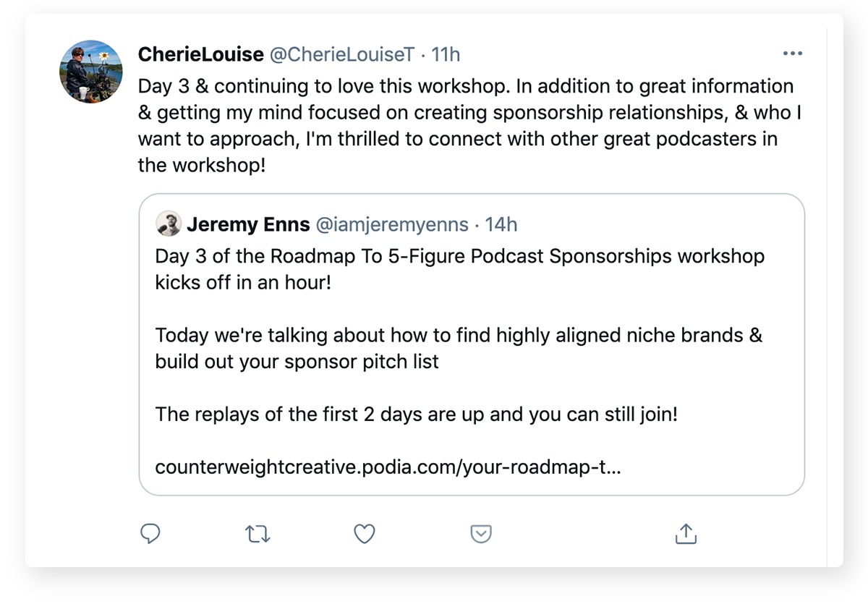Screen dimensions: 868x604
Task: Open the counterweightcreative.podia.com link
Action: click(x=387, y=467)
